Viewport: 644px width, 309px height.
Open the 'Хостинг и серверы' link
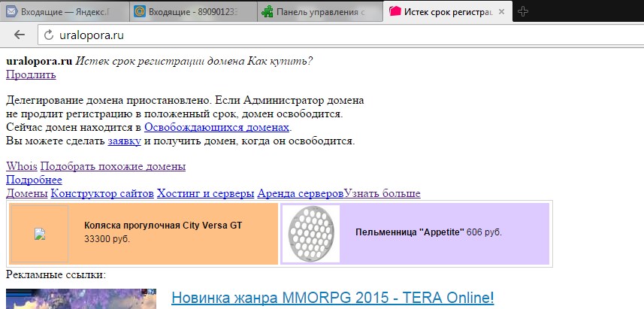tap(205, 193)
